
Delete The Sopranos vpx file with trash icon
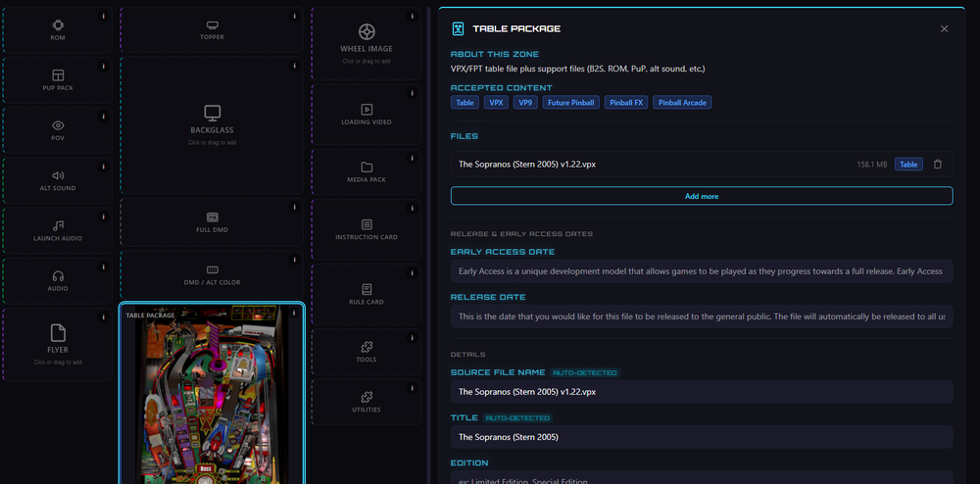click(938, 165)
